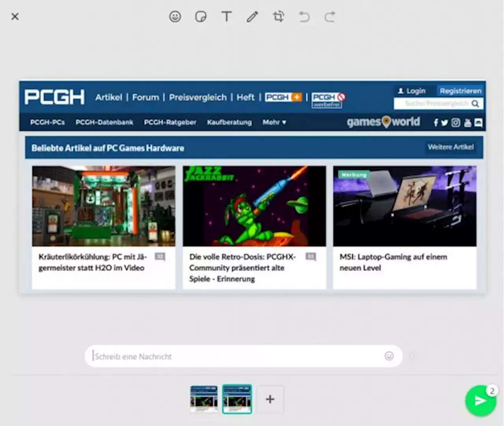The image size is (504, 426).
Task: Open the Facebook icon
Action: (x=436, y=123)
